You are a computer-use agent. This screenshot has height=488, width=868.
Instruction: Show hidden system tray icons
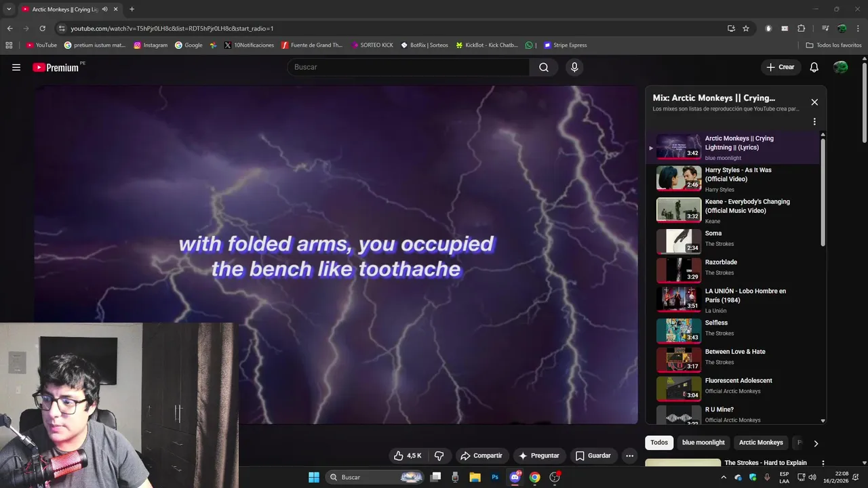click(x=724, y=477)
